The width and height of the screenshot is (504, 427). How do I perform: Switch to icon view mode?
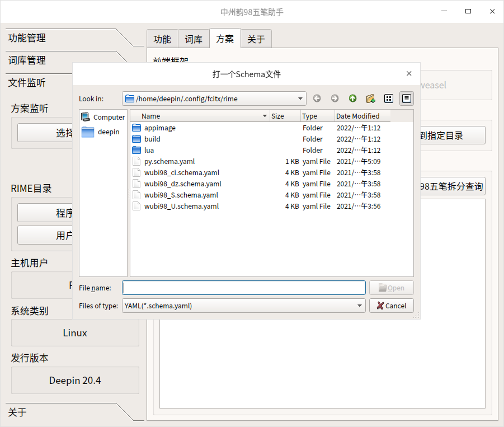click(388, 98)
